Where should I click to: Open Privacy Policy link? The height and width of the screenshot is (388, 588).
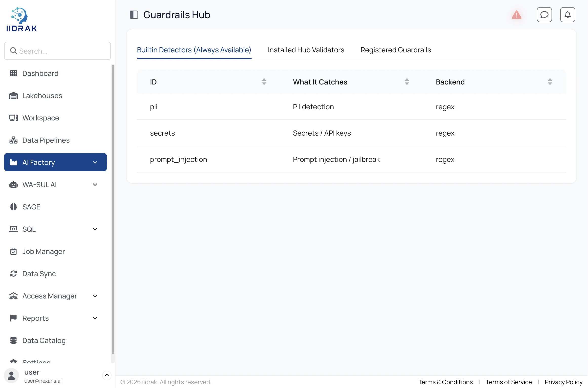point(563,382)
